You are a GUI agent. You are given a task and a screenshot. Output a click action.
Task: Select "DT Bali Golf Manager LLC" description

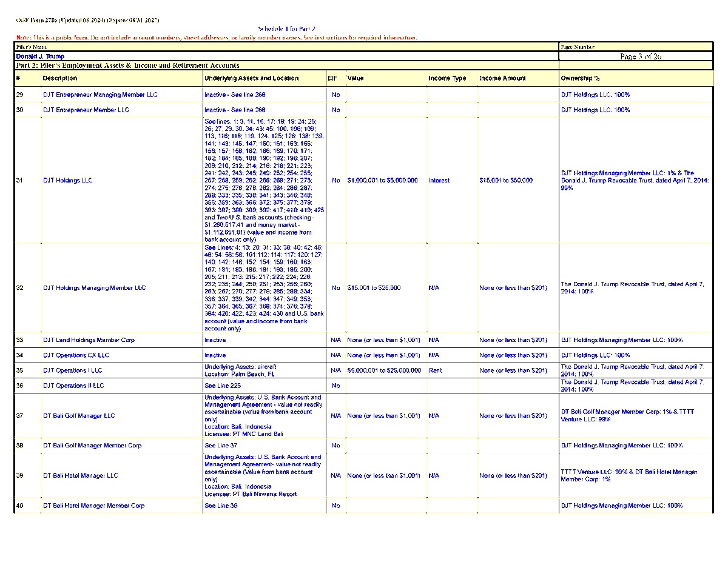coord(79,416)
